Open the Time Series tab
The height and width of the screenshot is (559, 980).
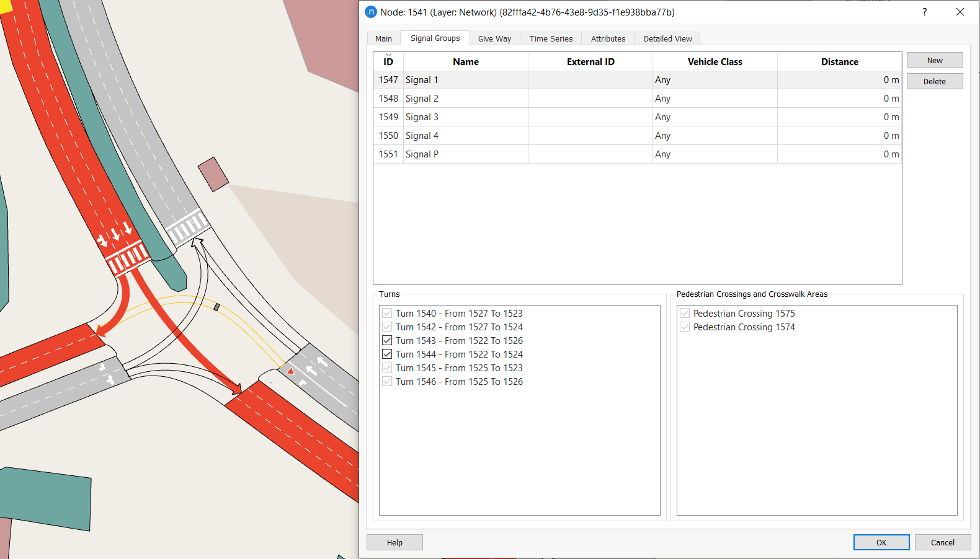coord(551,38)
